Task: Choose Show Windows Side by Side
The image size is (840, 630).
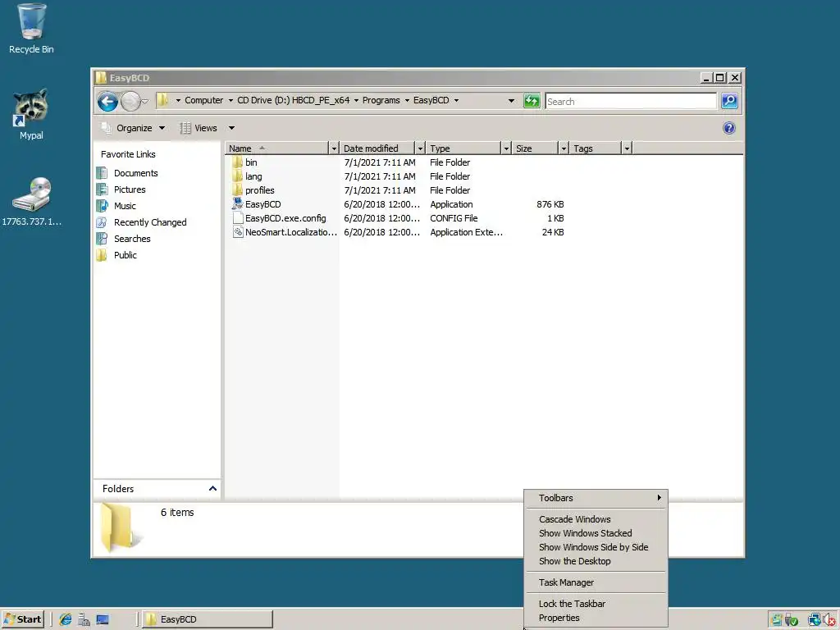Action: point(596,547)
